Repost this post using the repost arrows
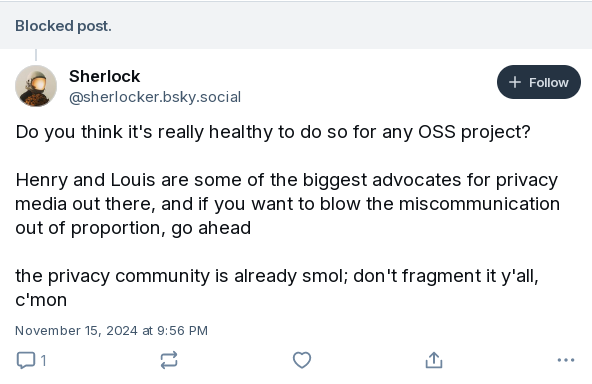Image resolution: width=592 pixels, height=384 pixels. 169,360
